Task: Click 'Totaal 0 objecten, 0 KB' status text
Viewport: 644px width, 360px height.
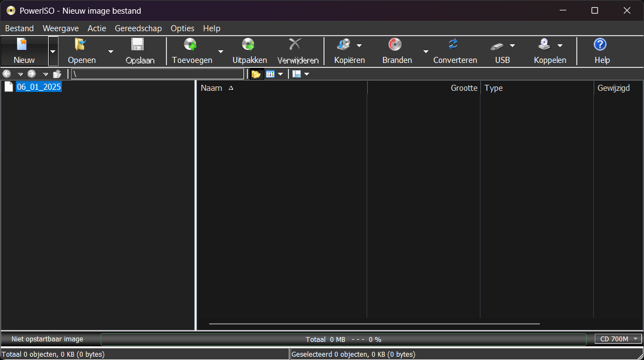Action: pyautogui.click(x=53, y=354)
